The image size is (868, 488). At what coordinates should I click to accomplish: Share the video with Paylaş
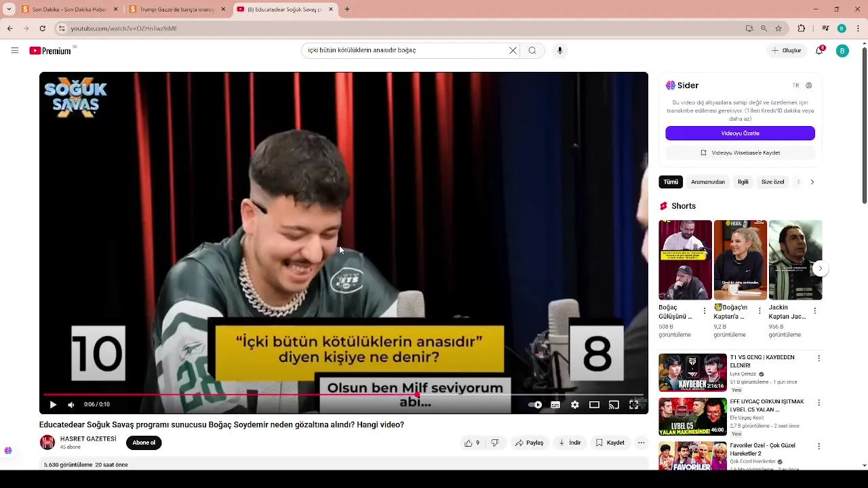point(530,443)
